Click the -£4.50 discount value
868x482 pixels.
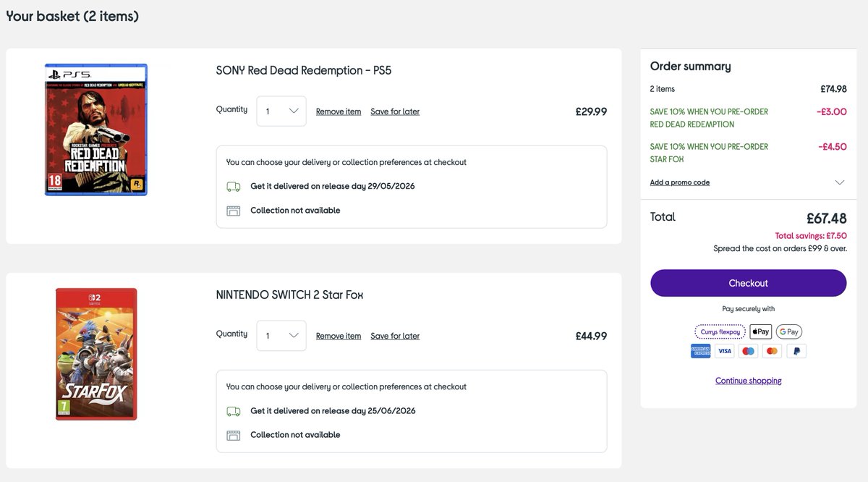coord(832,146)
